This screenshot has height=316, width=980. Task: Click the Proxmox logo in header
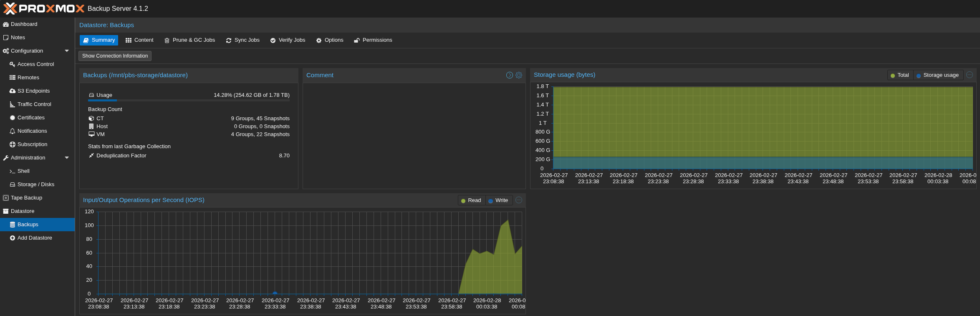[x=44, y=8]
